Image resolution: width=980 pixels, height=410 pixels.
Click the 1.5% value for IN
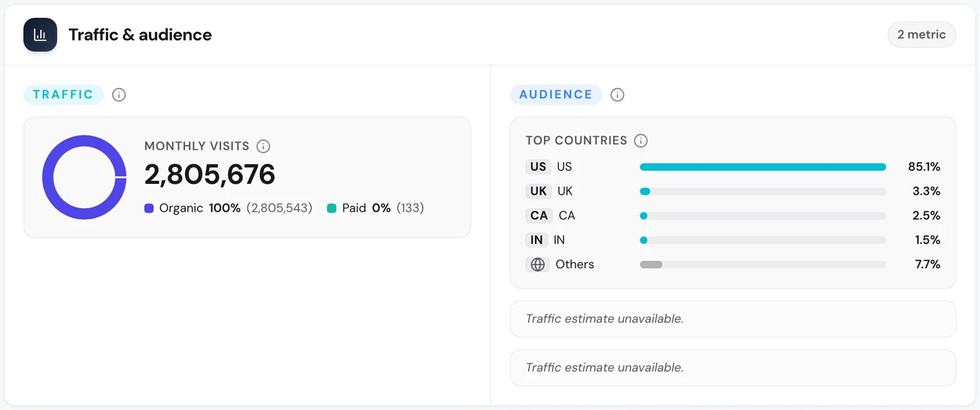[x=928, y=240]
